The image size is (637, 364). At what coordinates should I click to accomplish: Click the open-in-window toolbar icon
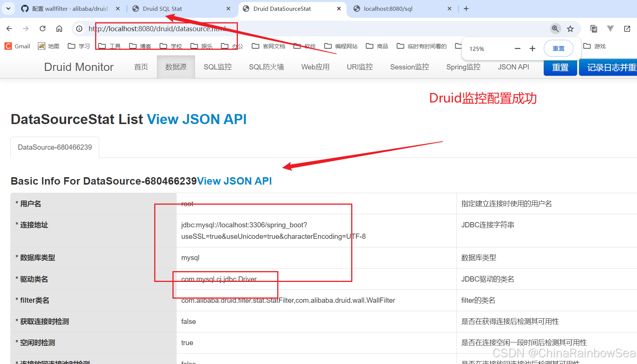click(627, 29)
